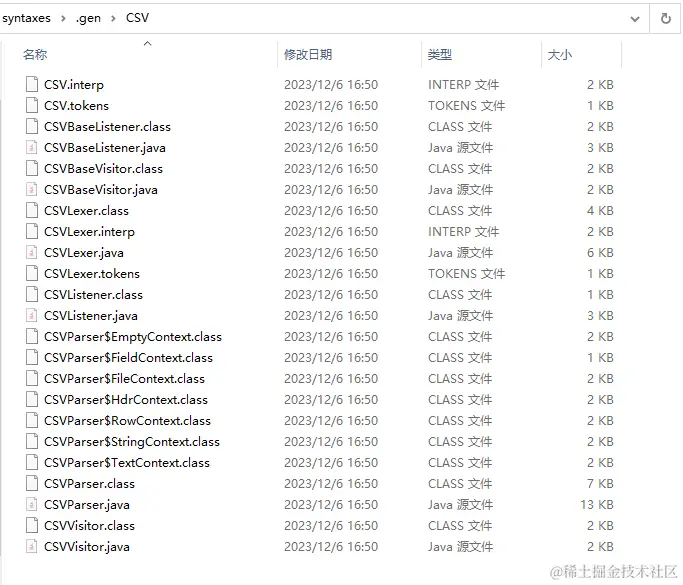Select the file name CSVParser.class
The height and width of the screenshot is (585, 683).
click(x=89, y=484)
